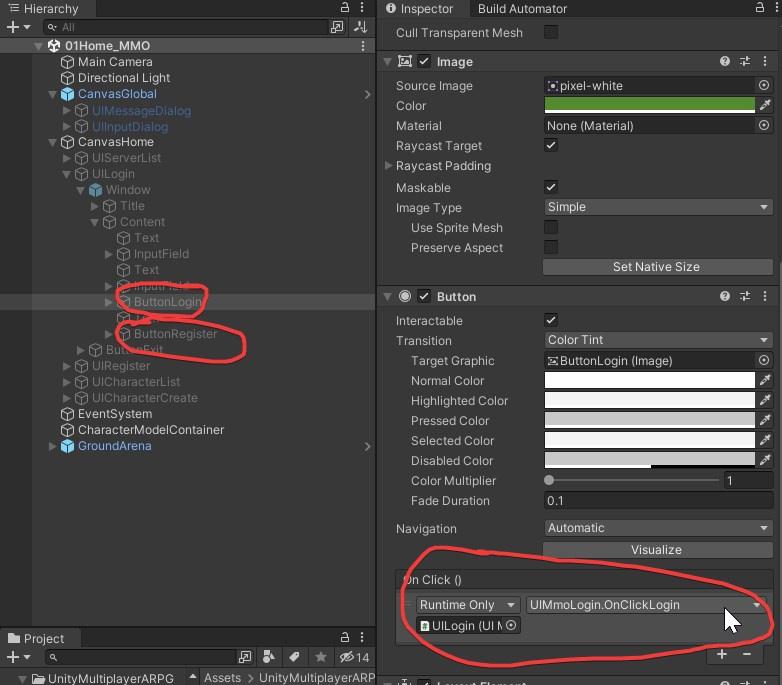782x685 pixels.
Task: Open the Button component help icon
Action: pyautogui.click(x=725, y=297)
